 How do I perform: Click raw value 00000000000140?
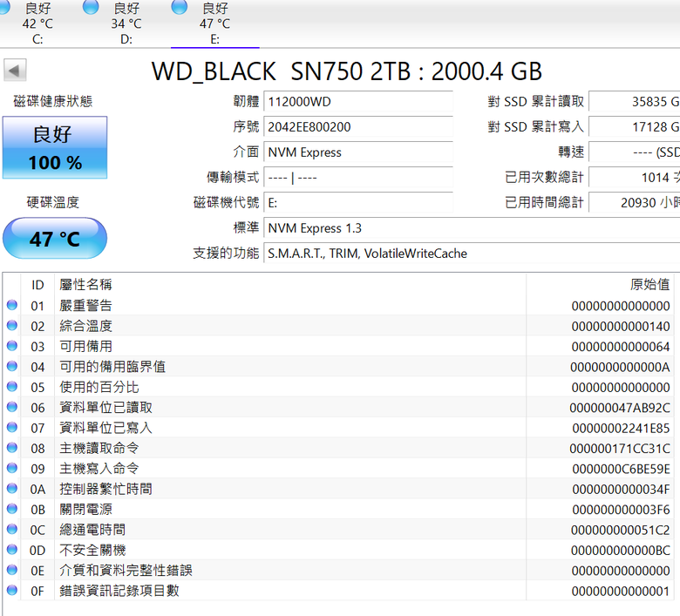coord(621,327)
